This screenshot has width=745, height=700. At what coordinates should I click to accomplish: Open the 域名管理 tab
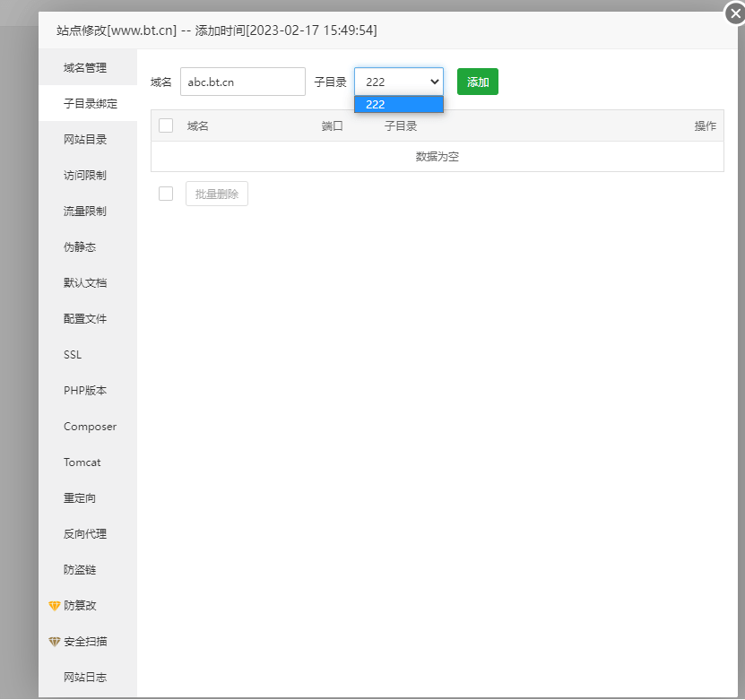[x=85, y=68]
